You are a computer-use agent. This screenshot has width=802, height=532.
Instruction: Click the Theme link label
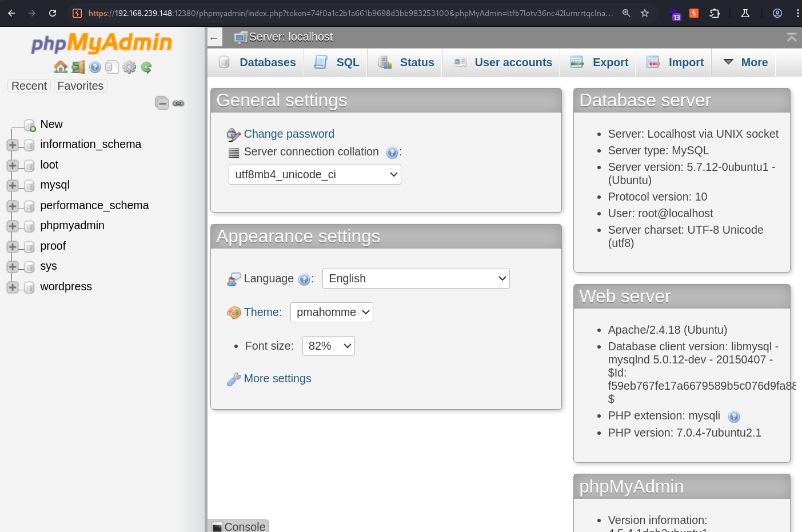pyautogui.click(x=263, y=312)
